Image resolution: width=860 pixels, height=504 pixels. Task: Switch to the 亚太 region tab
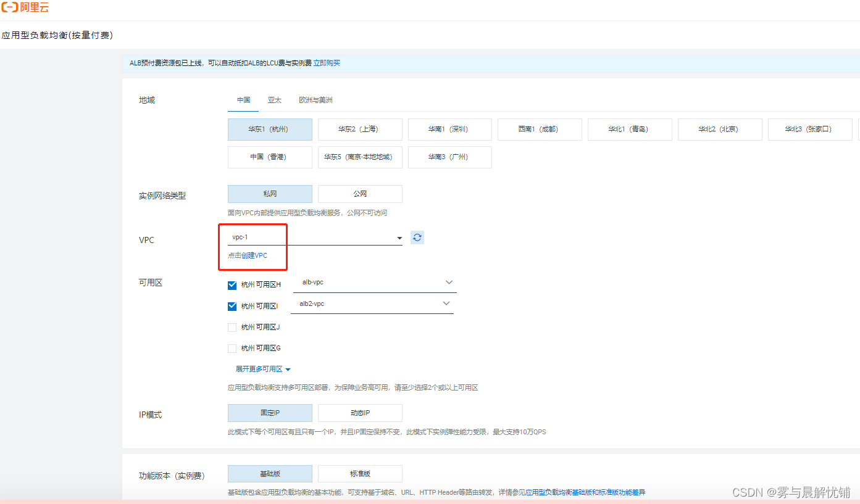coord(274,100)
